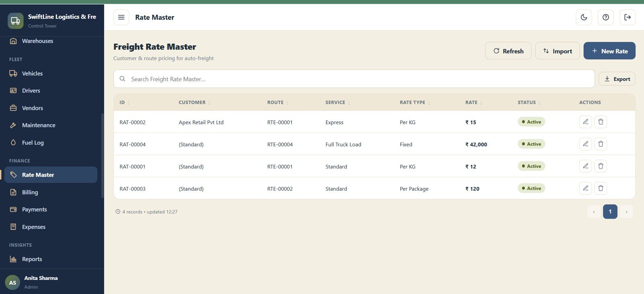The image size is (644, 294).
Task: Click the ₹ 42,000 rate value
Action: 476,145
